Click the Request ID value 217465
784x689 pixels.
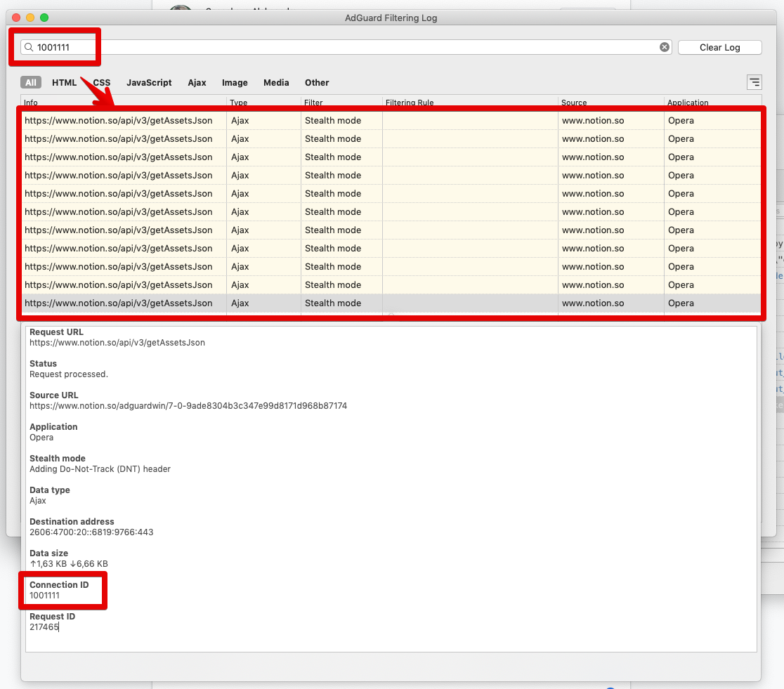point(44,627)
